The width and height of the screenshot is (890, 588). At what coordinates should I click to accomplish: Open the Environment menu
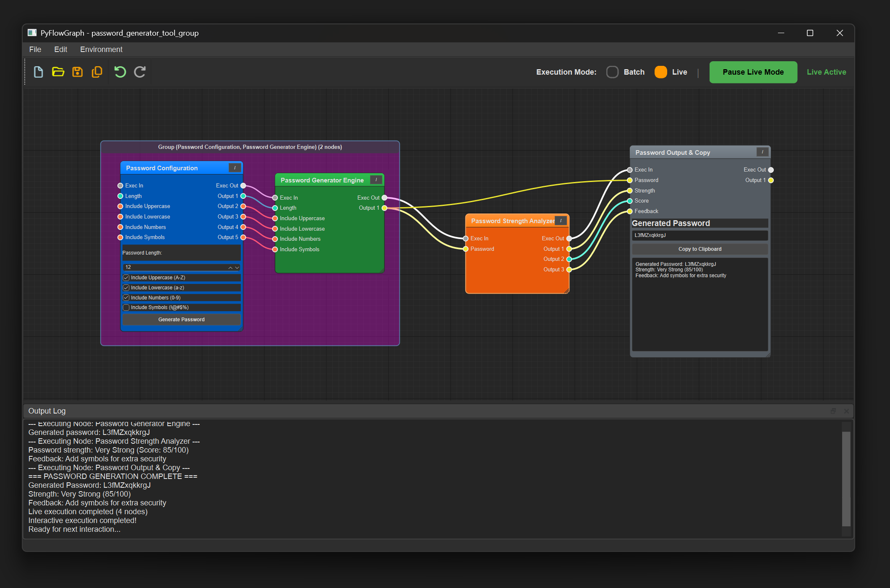tap(101, 49)
